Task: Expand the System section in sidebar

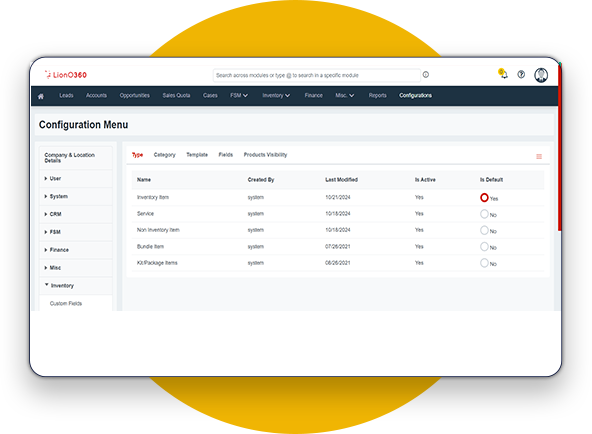Action: click(x=76, y=196)
